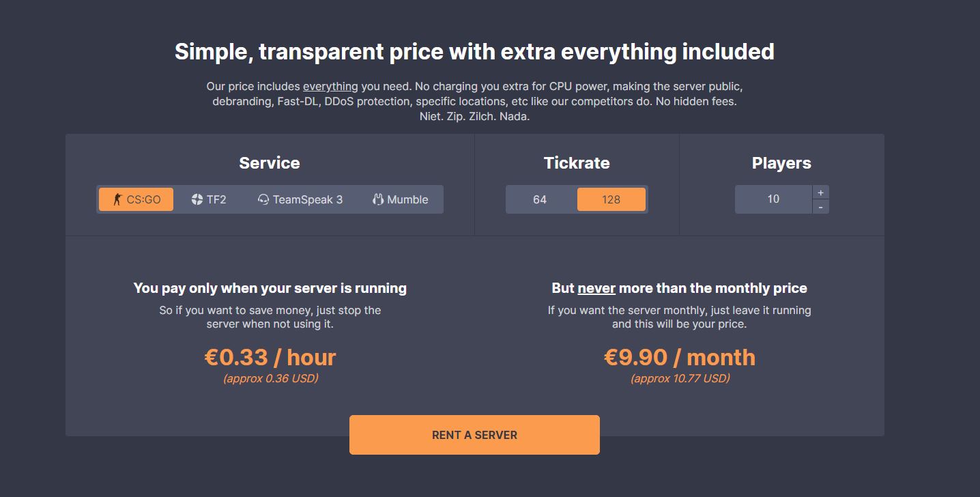Image resolution: width=980 pixels, height=497 pixels.
Task: Set tickrate to 64
Action: pos(540,199)
